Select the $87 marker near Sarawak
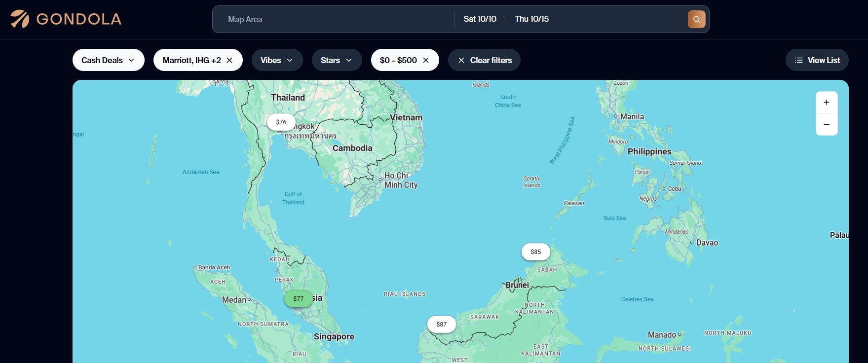This screenshot has width=868, height=363. (x=442, y=325)
